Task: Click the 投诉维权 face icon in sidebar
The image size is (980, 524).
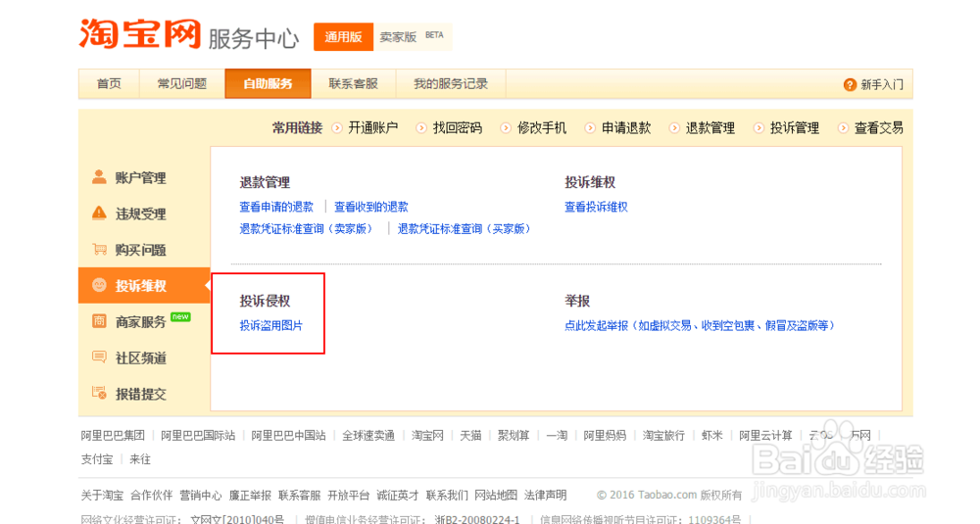Action: coord(99,285)
